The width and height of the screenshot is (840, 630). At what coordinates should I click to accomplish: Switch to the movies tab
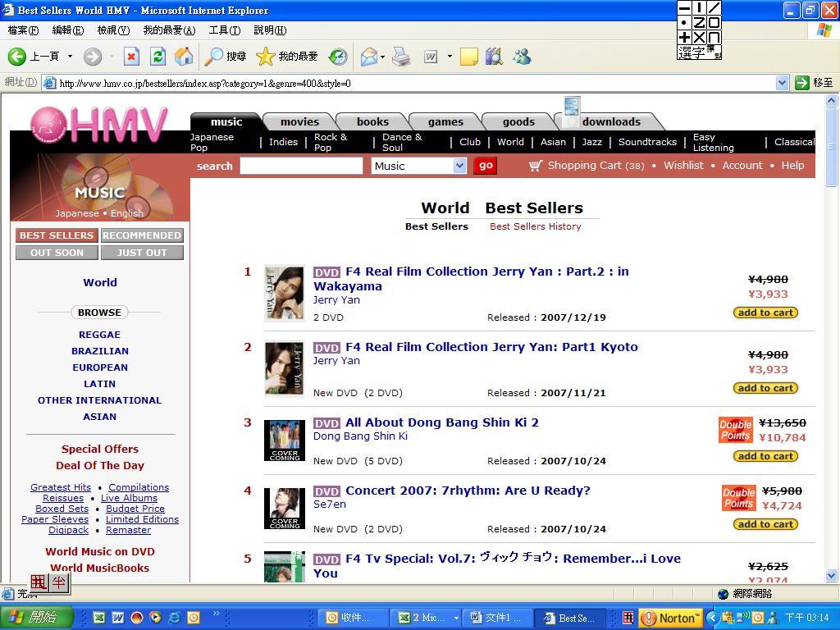(x=299, y=122)
